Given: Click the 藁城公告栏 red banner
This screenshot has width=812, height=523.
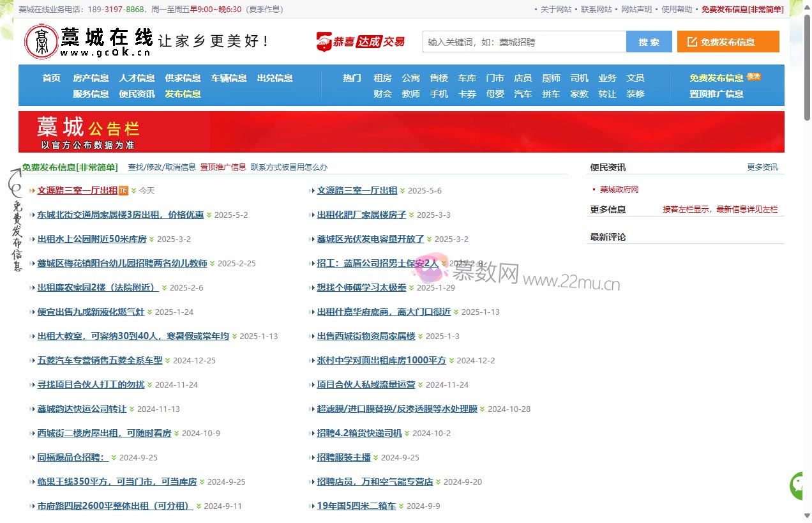Looking at the screenshot, I should coord(401,132).
